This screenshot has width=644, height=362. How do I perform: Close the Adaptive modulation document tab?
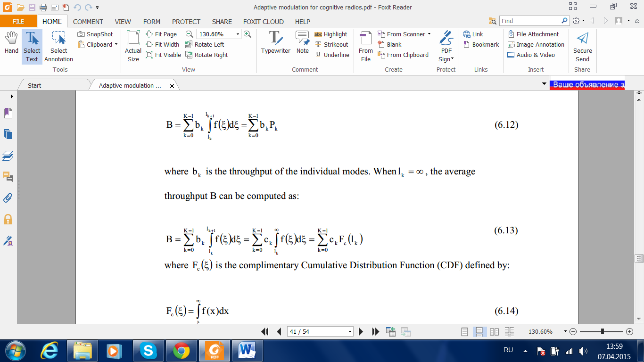pyautogui.click(x=172, y=86)
